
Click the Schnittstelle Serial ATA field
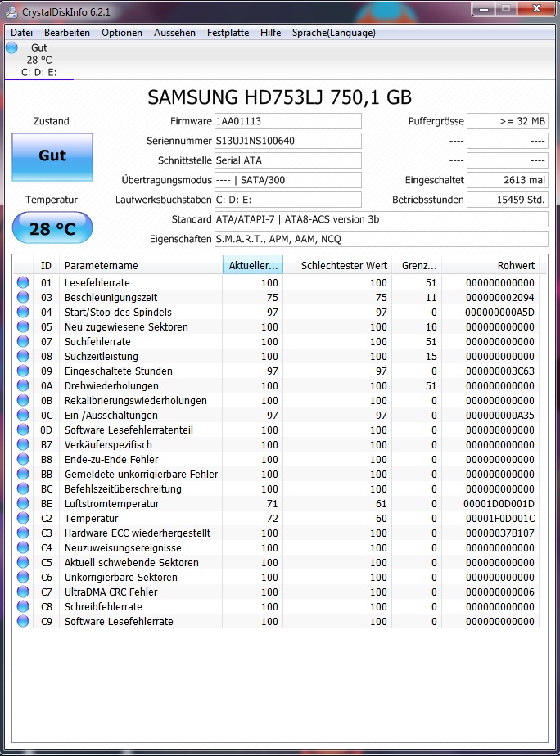[x=288, y=160]
